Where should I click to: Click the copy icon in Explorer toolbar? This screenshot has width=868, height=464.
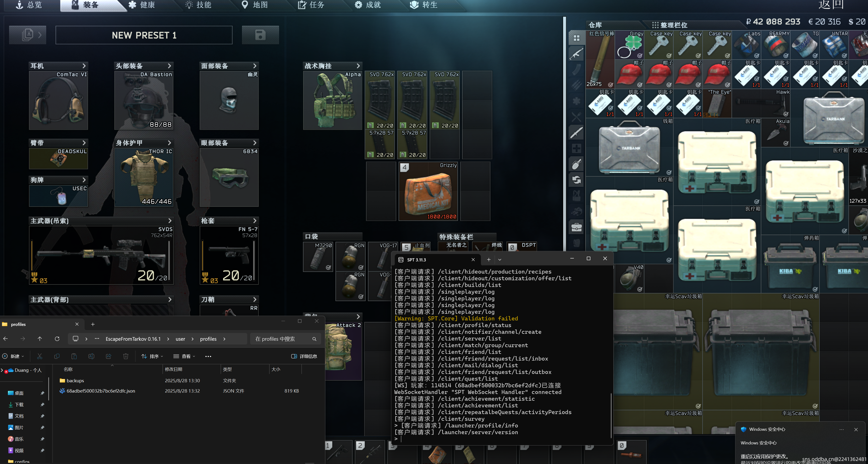57,356
